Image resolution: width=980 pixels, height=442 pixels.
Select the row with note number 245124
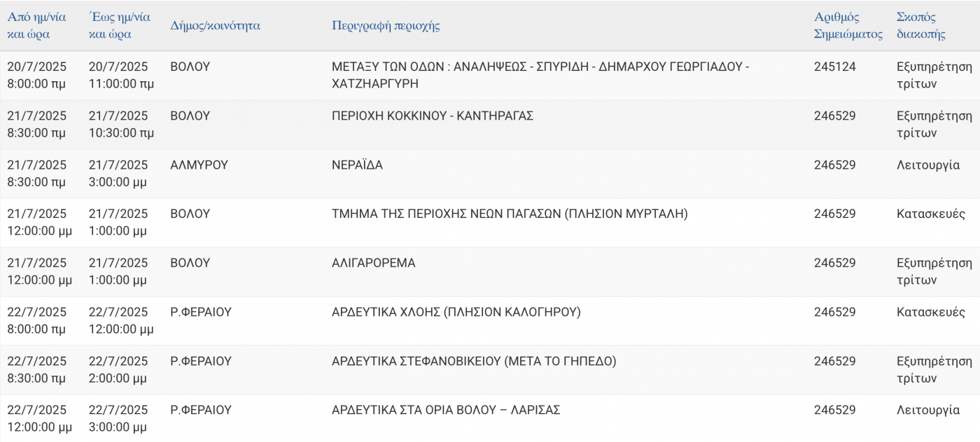point(490,76)
